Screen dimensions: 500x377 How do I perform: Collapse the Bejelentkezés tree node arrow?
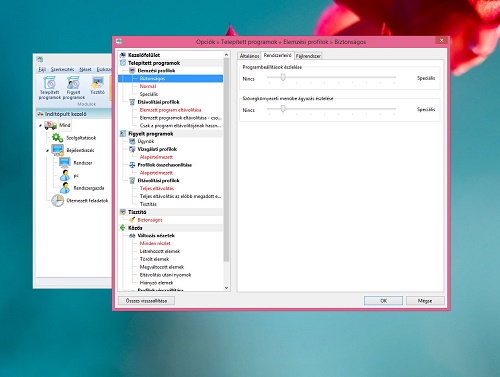click(x=47, y=151)
